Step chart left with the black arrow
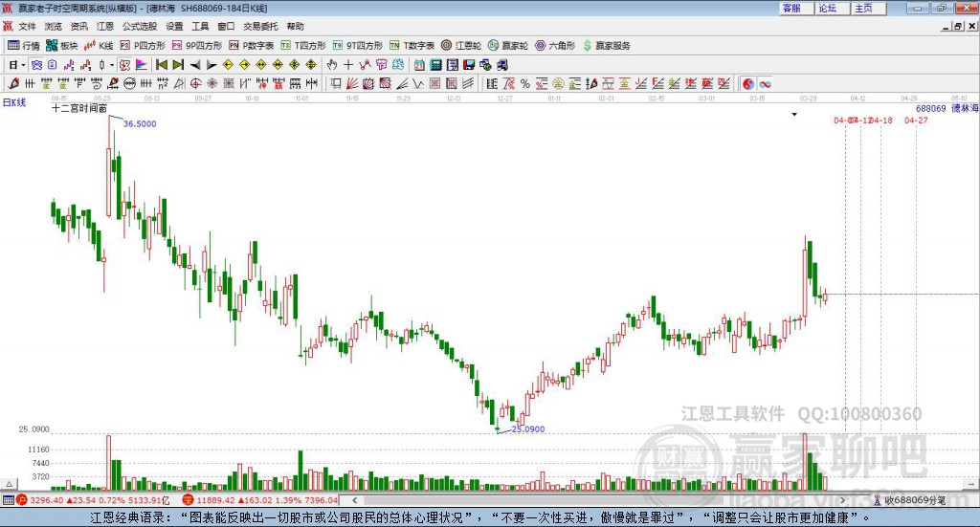980x527 pixels. tap(195, 65)
